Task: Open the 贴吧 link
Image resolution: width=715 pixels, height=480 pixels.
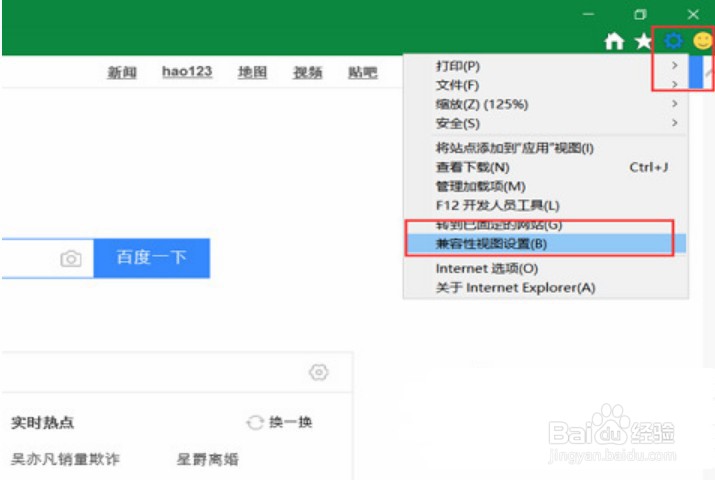Action: (x=363, y=72)
